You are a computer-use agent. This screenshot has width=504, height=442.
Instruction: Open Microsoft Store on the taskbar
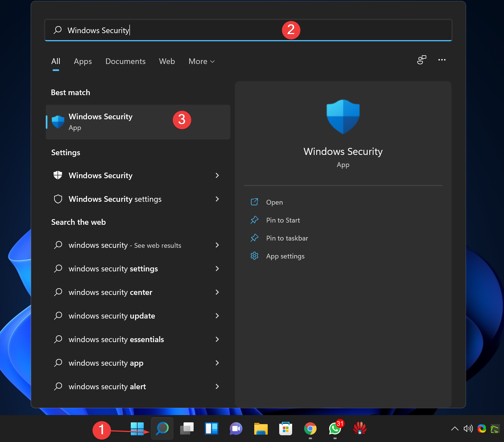(x=286, y=429)
